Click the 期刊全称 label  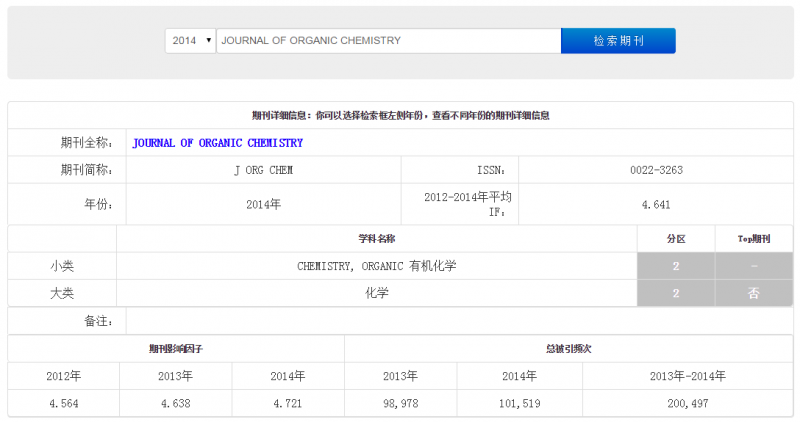click(x=87, y=143)
